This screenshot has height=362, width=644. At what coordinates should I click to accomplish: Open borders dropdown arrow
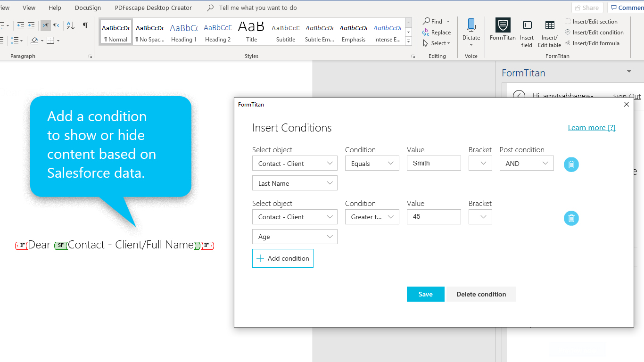58,41
